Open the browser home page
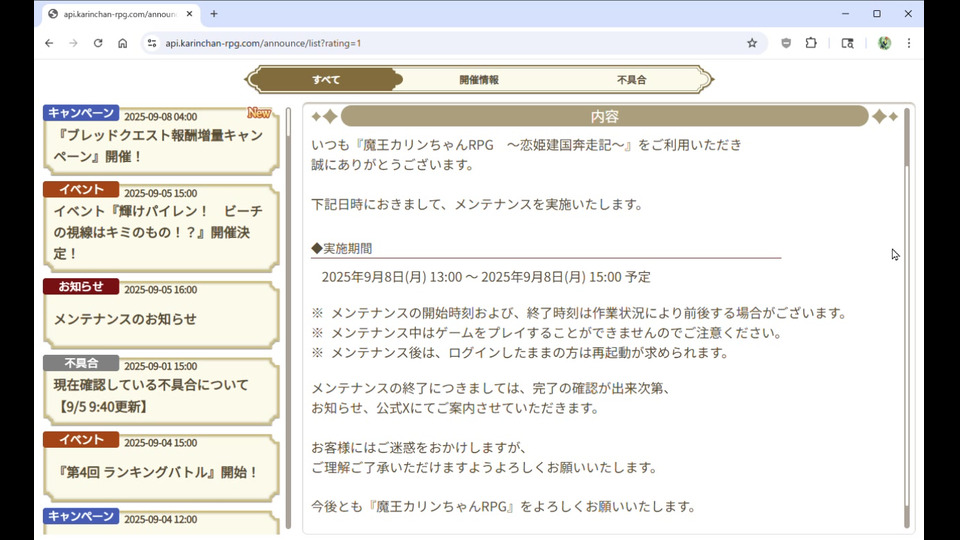The height and width of the screenshot is (540, 960). [122, 43]
